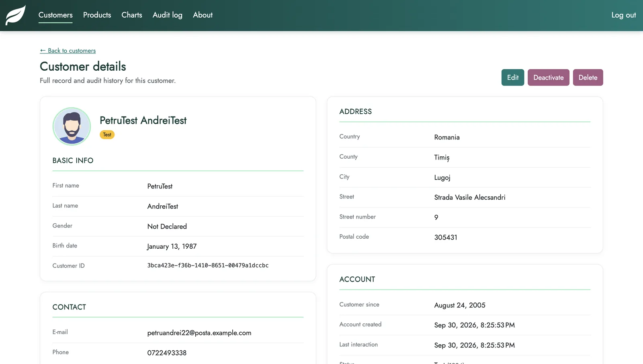Open the Customers nav tab
Viewport: 643px width, 364px height.
(x=55, y=15)
